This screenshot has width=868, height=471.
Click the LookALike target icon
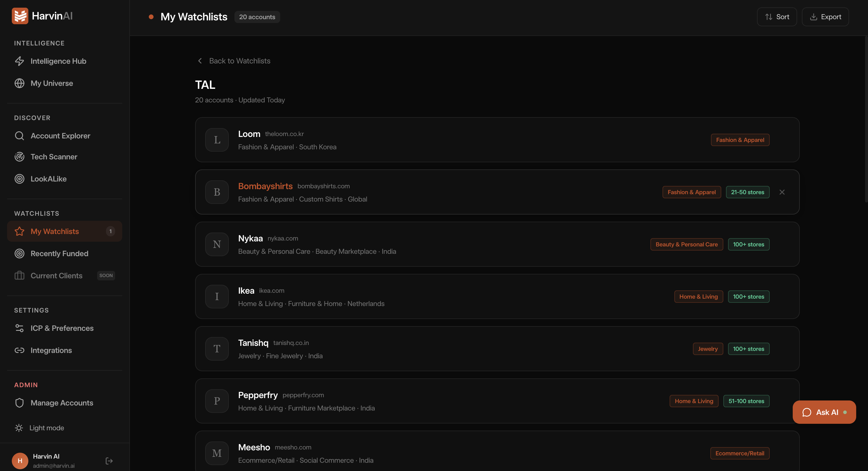[x=19, y=179]
